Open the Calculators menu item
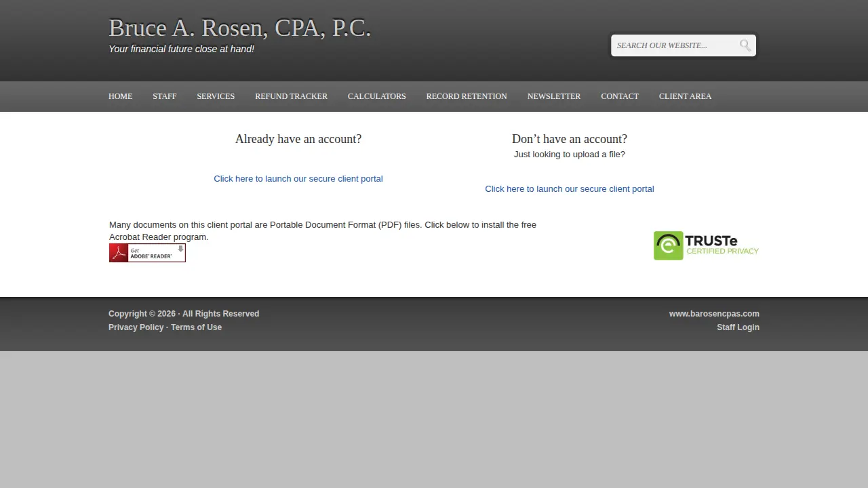Viewport: 868px width, 488px height. pos(376,96)
